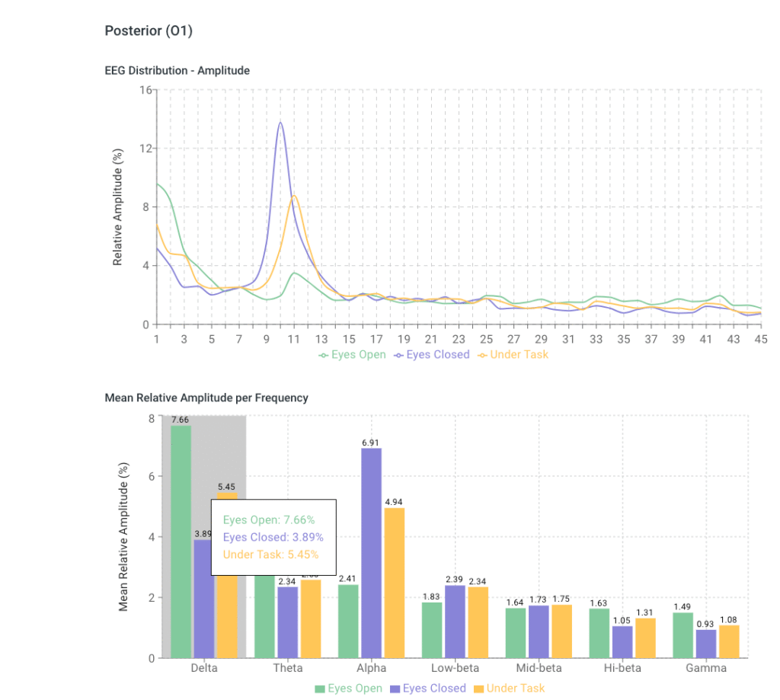Click the purple Eyes Closed peak in line chart

(x=280, y=123)
